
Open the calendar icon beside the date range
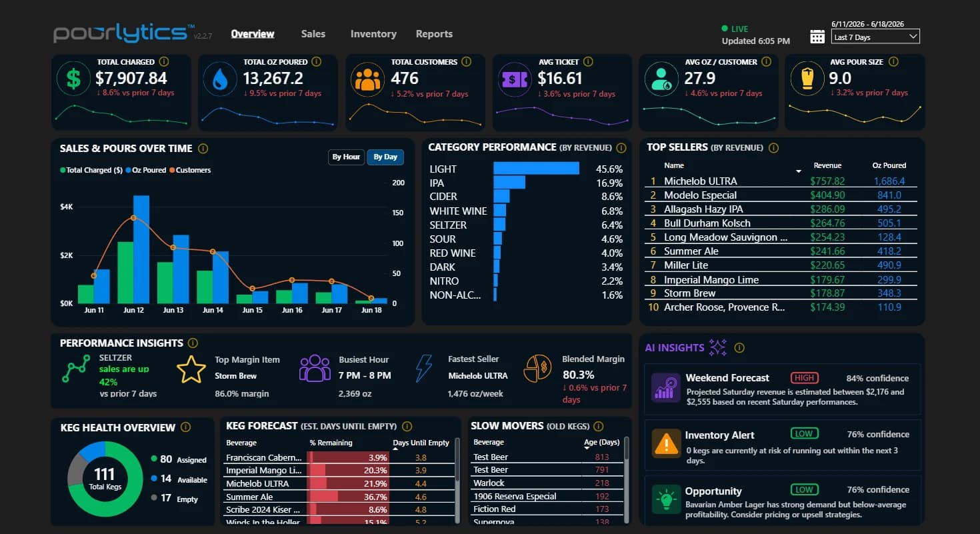(x=817, y=36)
